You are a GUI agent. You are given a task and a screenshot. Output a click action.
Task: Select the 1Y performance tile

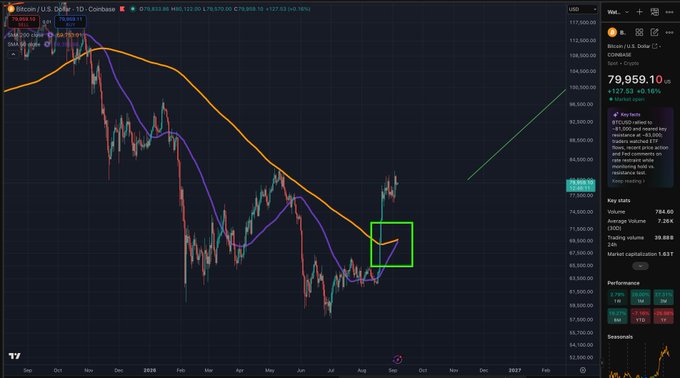click(x=664, y=316)
